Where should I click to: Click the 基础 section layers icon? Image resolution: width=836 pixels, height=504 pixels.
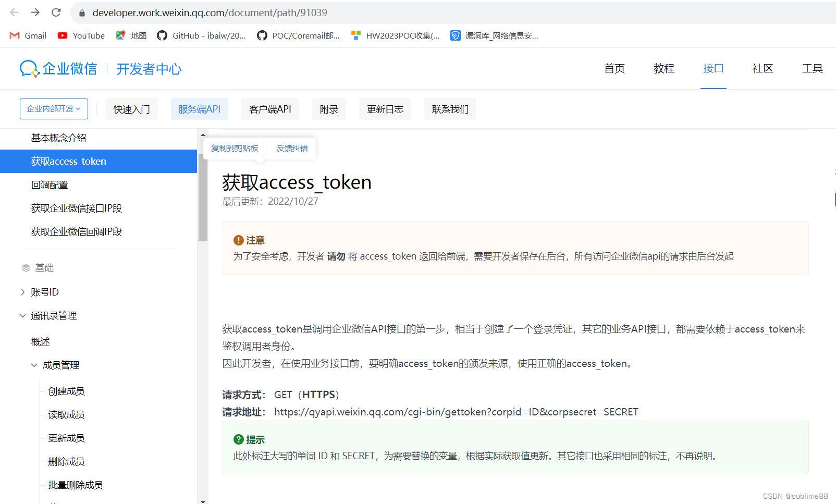pos(26,268)
